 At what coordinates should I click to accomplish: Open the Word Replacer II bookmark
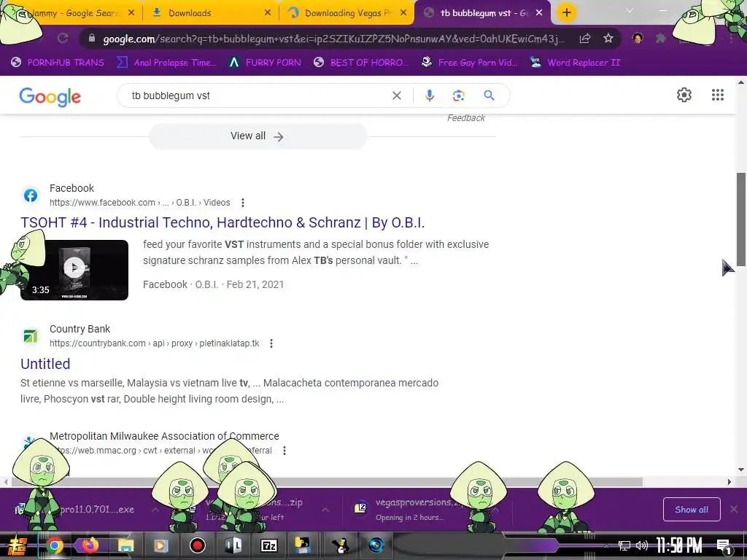click(576, 63)
